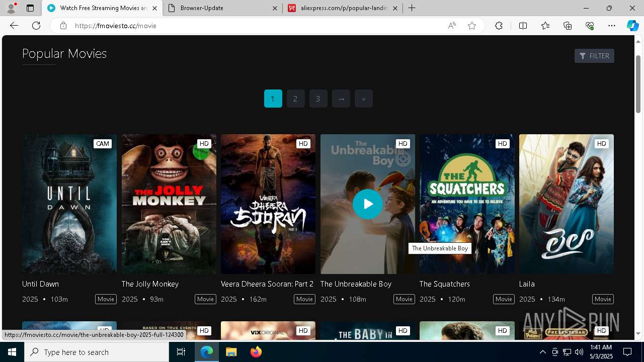Open Microsoft Edge on taskbar
Image resolution: width=644 pixels, height=362 pixels.
point(207,352)
